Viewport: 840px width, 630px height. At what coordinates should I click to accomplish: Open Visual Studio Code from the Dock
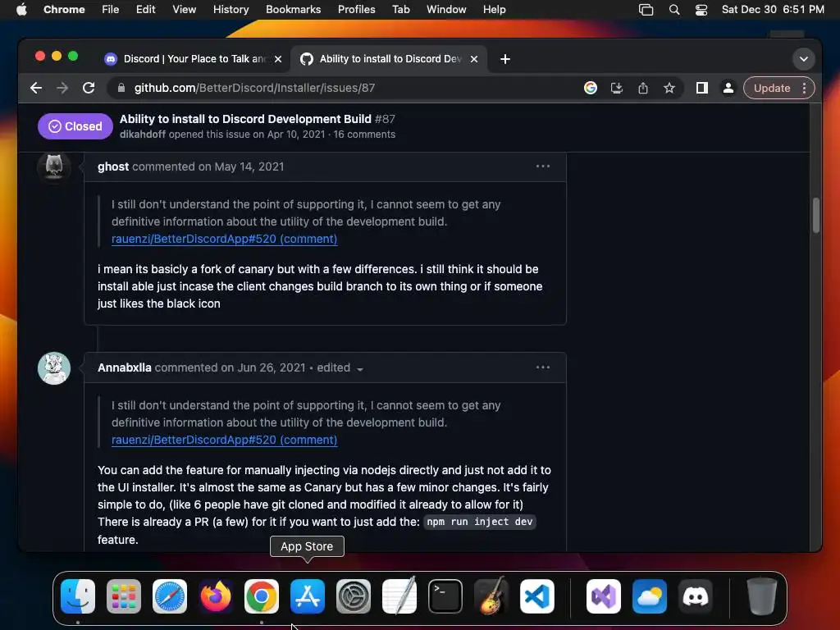(537, 596)
